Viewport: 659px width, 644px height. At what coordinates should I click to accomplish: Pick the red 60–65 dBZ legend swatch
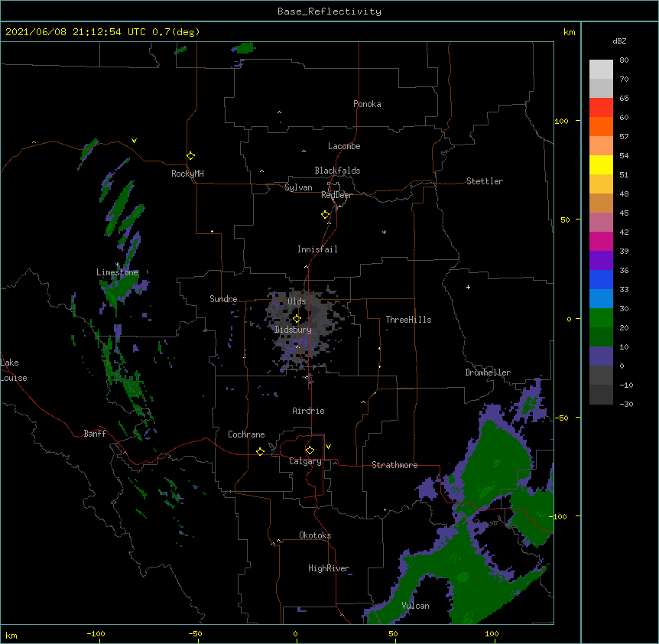(601, 108)
